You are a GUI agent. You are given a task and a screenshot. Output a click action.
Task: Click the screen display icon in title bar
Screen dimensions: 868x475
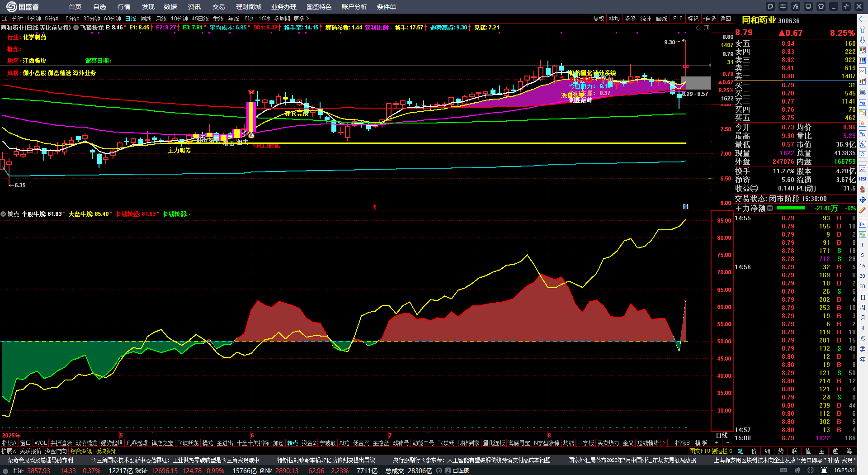click(x=808, y=6)
